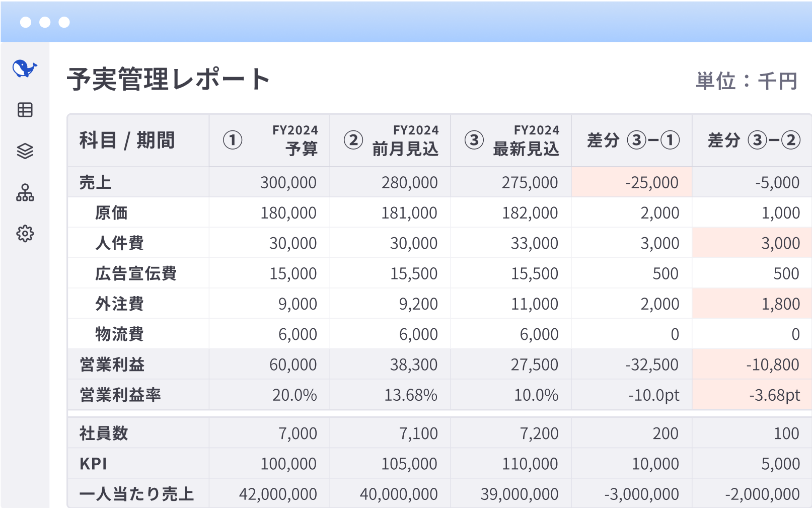Click the circled 1 FY2024 予算 column header

(270, 140)
